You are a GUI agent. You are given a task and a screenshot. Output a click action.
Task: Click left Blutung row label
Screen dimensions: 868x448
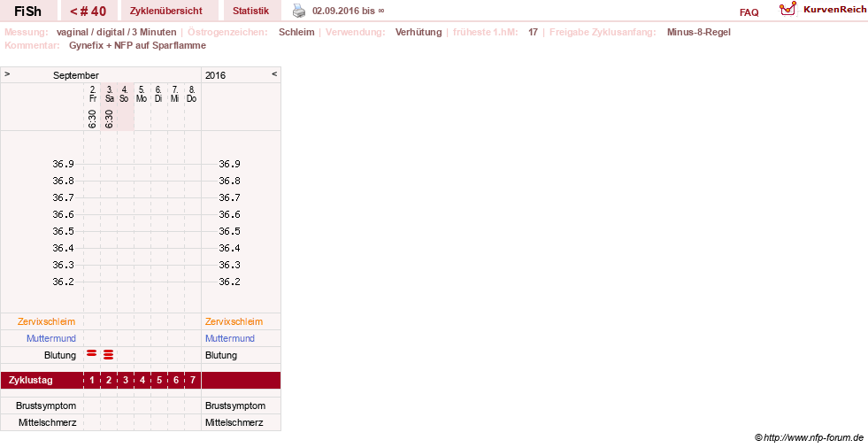60,355
